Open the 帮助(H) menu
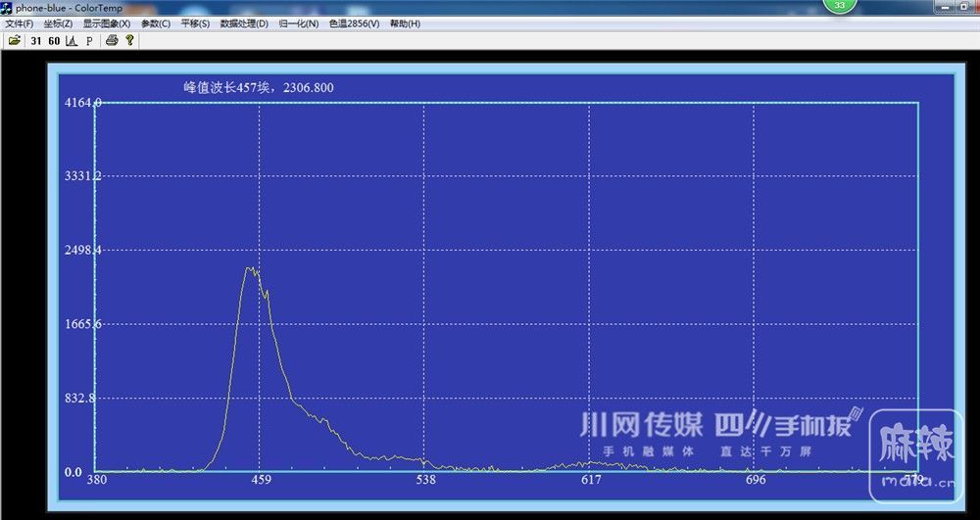The width and height of the screenshot is (980, 520). pos(405,24)
